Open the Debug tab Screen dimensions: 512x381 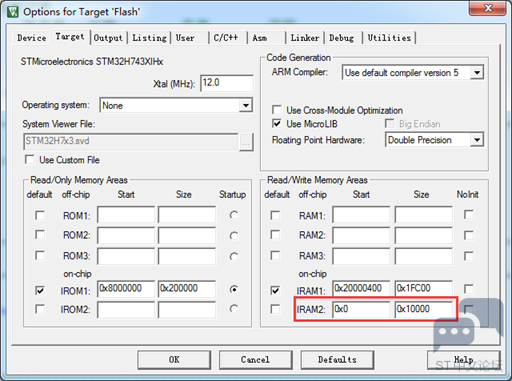342,38
